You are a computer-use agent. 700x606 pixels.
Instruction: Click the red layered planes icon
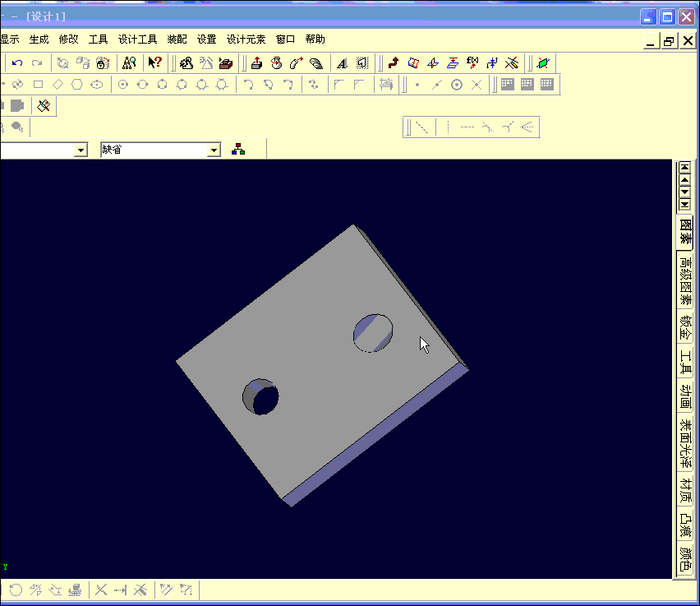(x=453, y=63)
